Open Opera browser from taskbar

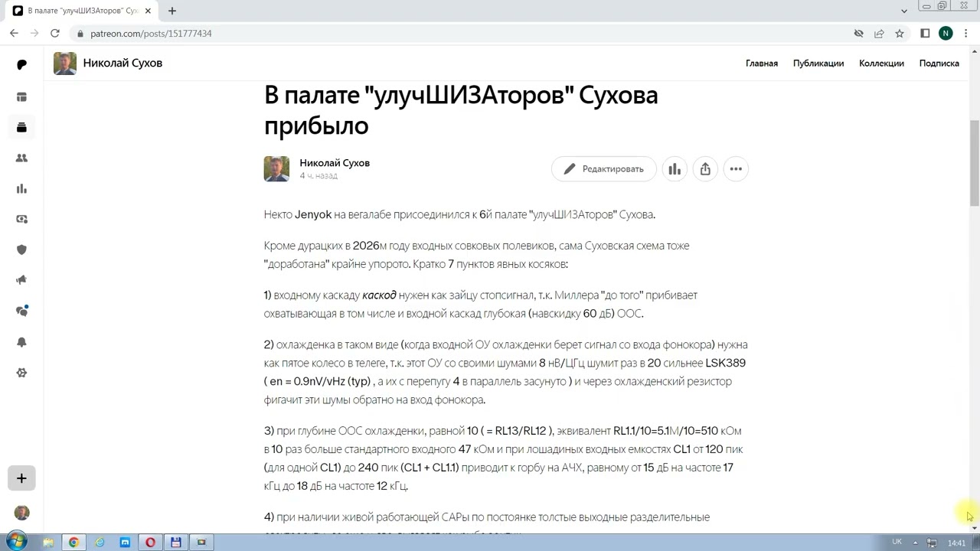[150, 543]
